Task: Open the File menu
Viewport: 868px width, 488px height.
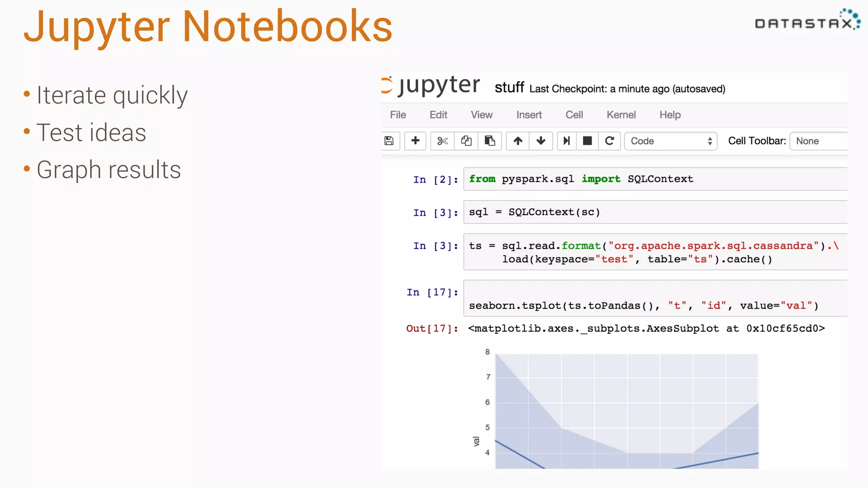Action: (398, 115)
